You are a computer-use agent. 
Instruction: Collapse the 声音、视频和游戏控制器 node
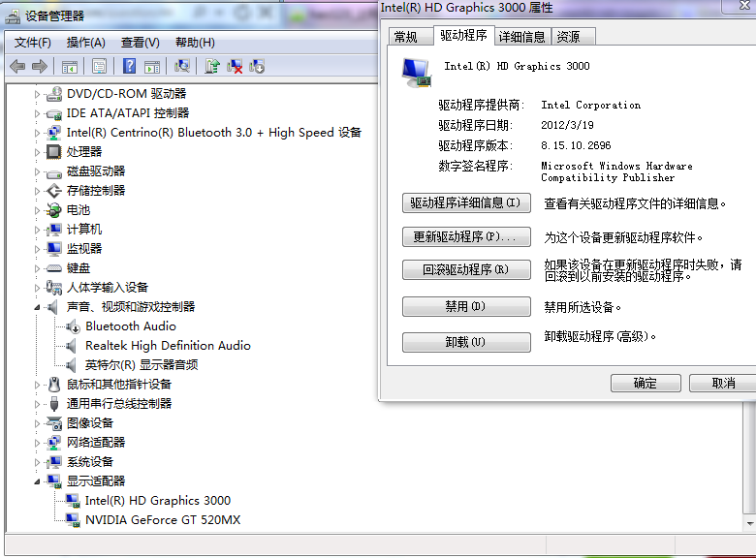click(x=37, y=307)
